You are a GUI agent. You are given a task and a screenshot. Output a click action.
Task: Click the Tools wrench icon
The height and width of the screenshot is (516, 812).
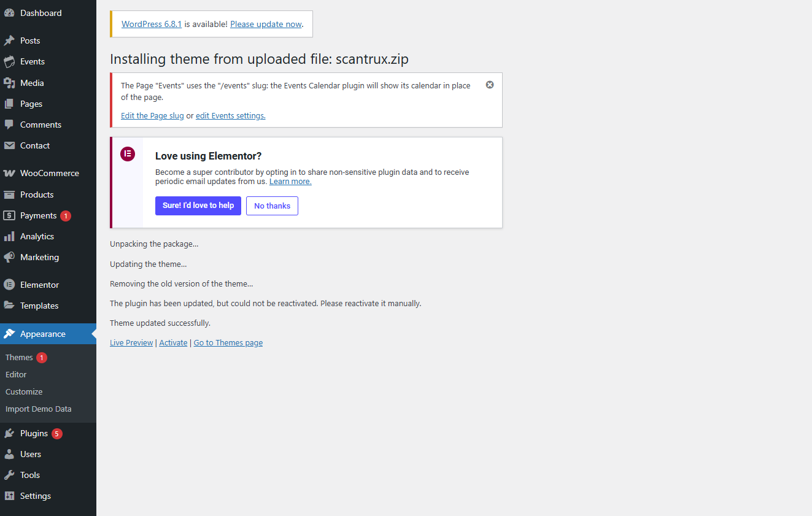[x=9, y=475]
